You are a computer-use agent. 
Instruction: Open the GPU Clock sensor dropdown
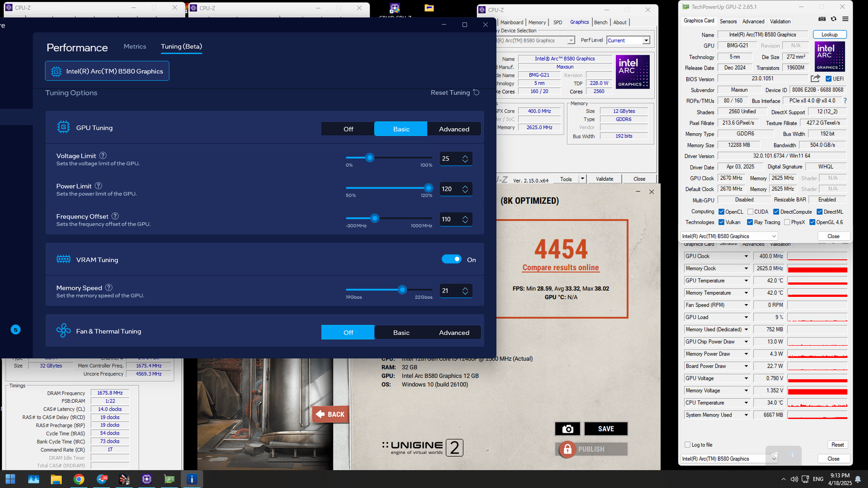746,256
